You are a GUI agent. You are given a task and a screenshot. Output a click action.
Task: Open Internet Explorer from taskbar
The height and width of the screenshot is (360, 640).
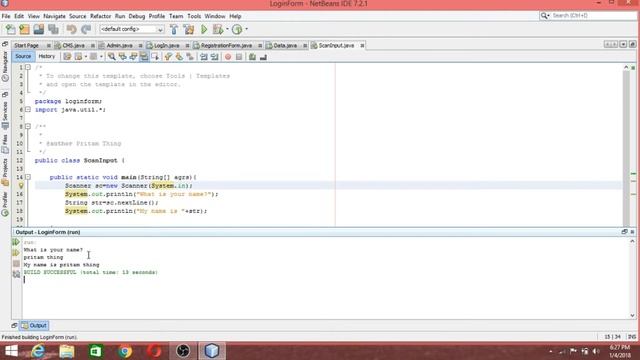coord(38,351)
